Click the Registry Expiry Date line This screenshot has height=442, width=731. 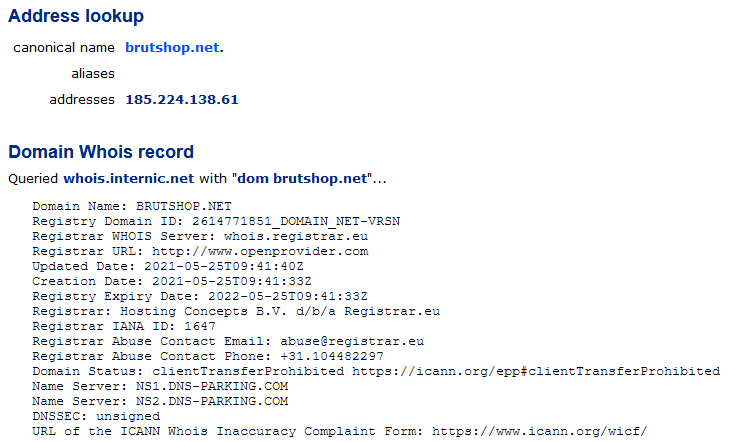click(200, 296)
